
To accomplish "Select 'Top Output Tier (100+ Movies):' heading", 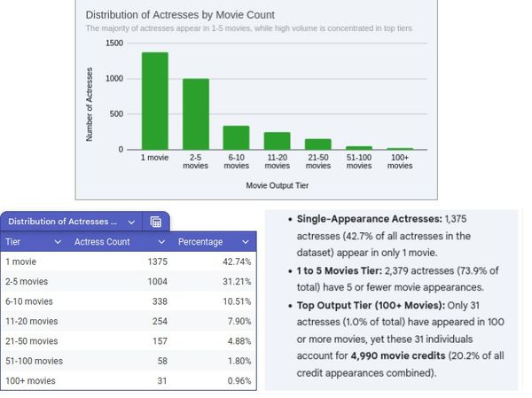I will tap(371, 306).
